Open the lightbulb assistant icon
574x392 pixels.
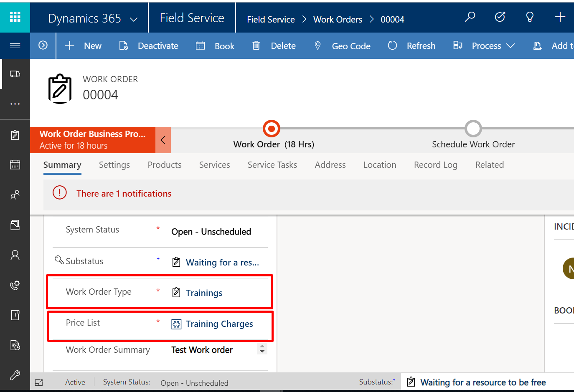click(x=530, y=17)
